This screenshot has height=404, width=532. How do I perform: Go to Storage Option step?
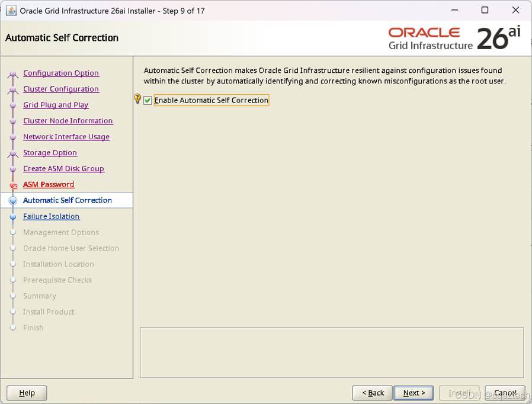50,153
